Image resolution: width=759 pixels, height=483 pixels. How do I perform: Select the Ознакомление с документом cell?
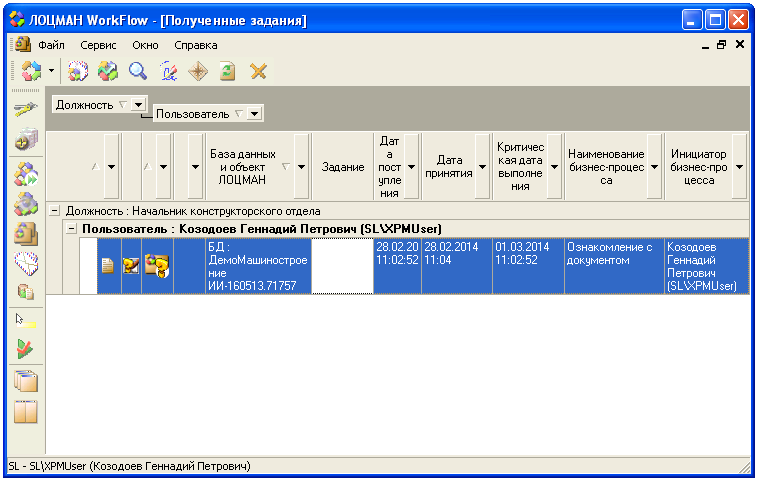pyautogui.click(x=614, y=266)
